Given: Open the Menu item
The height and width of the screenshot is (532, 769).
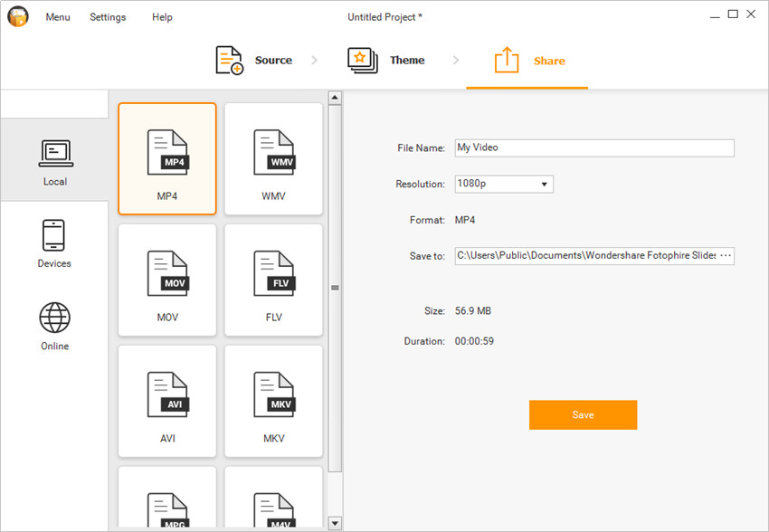Looking at the screenshot, I should click(58, 17).
